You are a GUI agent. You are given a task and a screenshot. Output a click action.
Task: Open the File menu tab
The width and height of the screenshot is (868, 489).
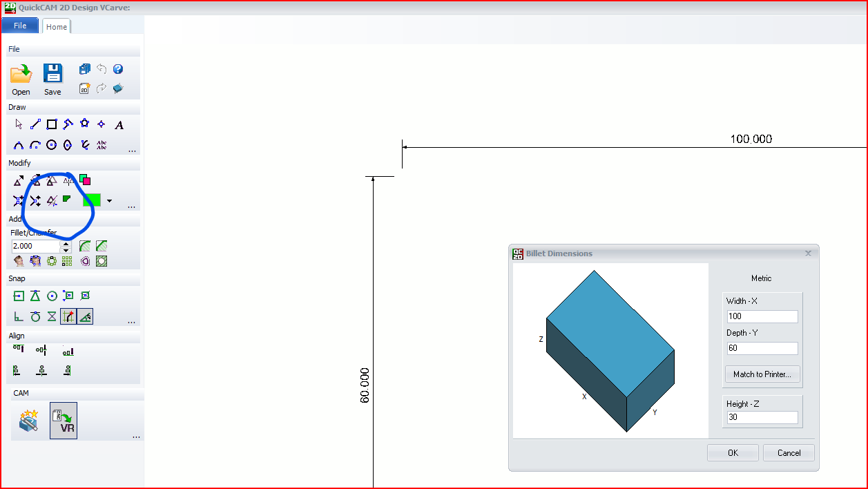point(20,26)
